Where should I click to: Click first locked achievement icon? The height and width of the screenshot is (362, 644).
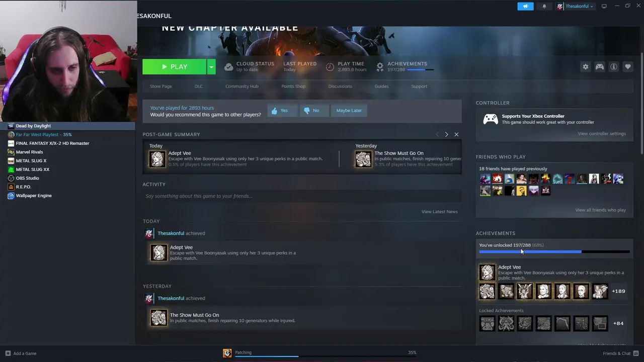487,323
